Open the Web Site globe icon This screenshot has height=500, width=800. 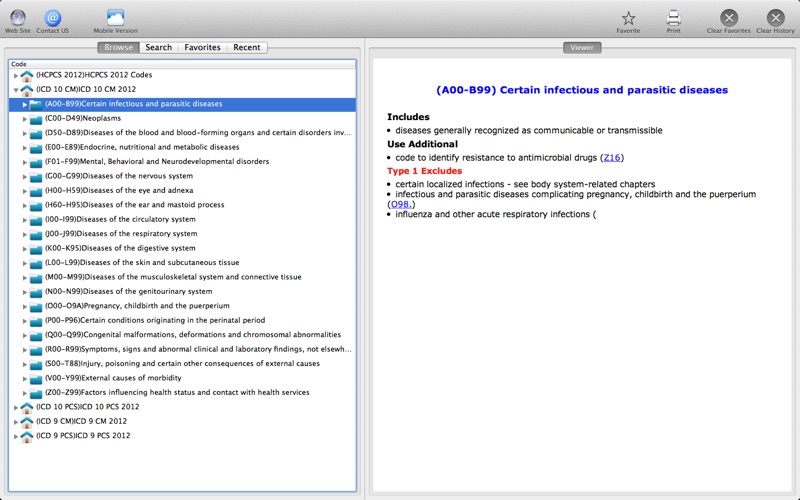click(x=18, y=18)
